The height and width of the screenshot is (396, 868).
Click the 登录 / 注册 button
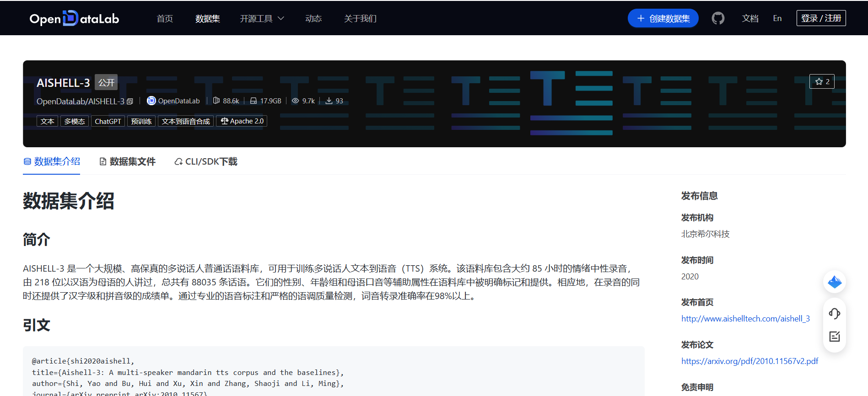tap(821, 18)
